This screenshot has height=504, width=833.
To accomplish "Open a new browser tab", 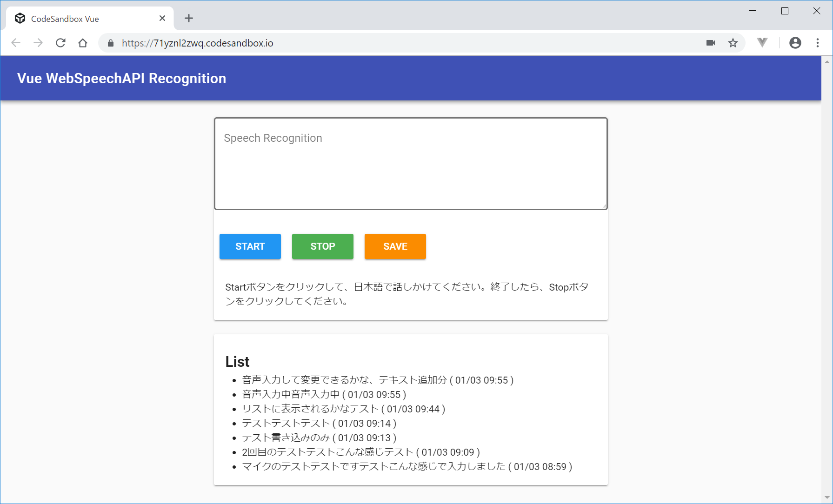I will pyautogui.click(x=188, y=19).
